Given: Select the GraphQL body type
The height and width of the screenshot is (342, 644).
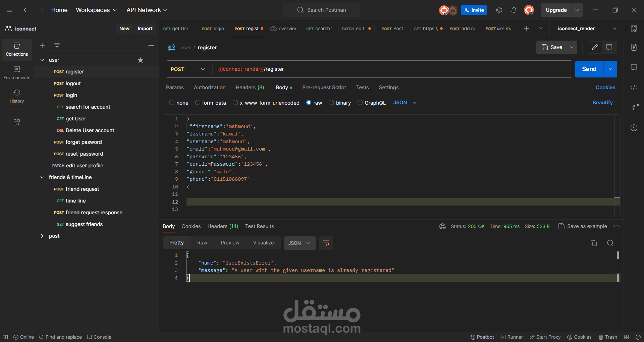Looking at the screenshot, I should 360,103.
